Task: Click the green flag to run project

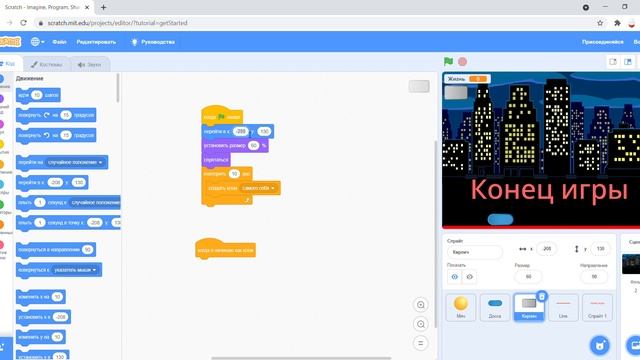Action: pyautogui.click(x=448, y=62)
